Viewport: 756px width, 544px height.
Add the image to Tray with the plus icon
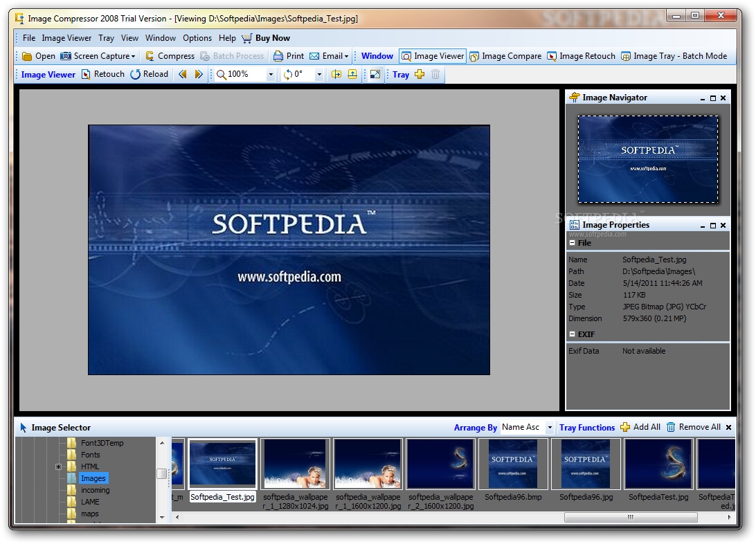pyautogui.click(x=420, y=74)
